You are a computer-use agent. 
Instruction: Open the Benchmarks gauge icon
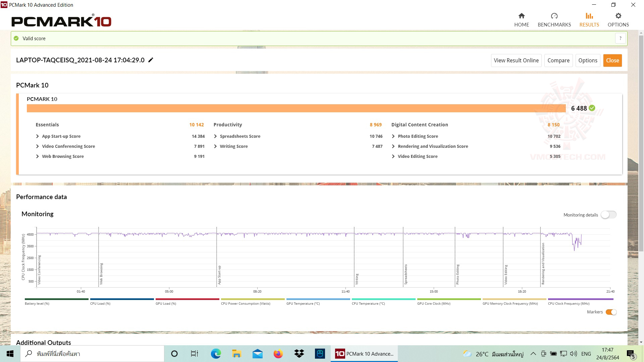(x=554, y=16)
